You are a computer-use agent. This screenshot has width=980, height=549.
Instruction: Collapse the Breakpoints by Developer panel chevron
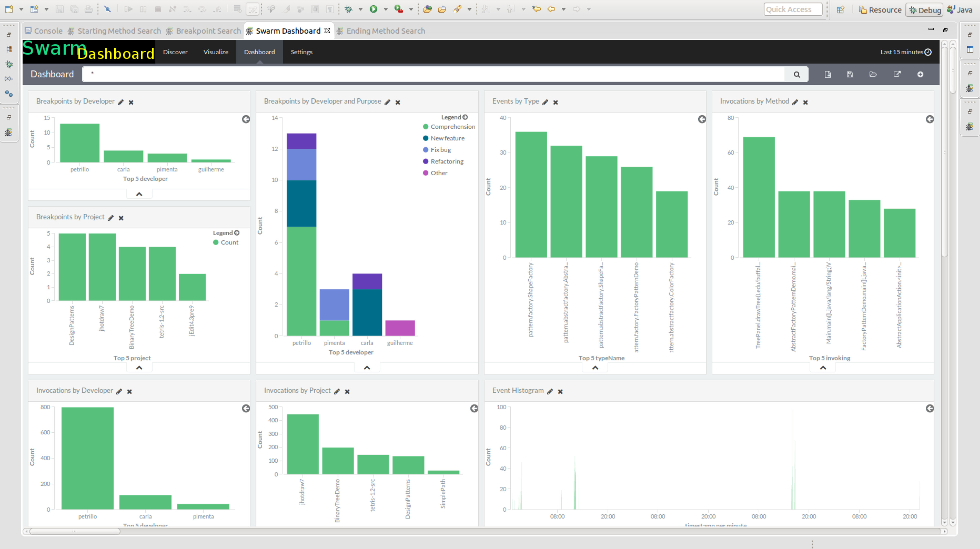tap(139, 194)
